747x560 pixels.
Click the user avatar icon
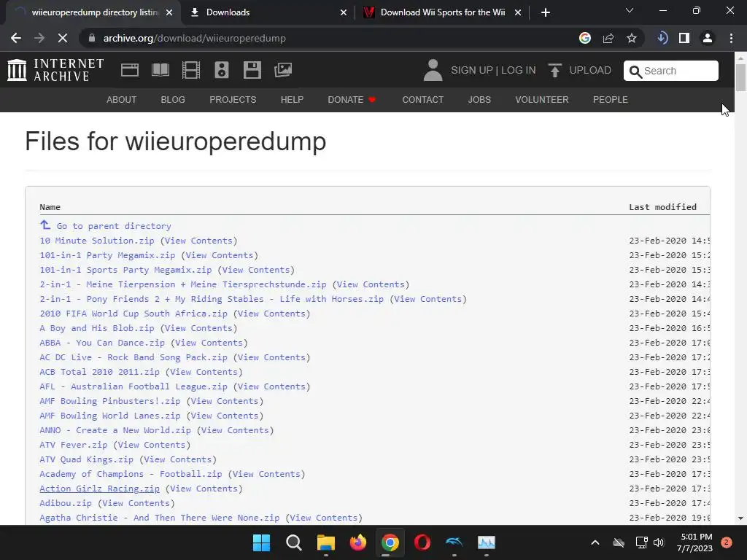(x=433, y=70)
